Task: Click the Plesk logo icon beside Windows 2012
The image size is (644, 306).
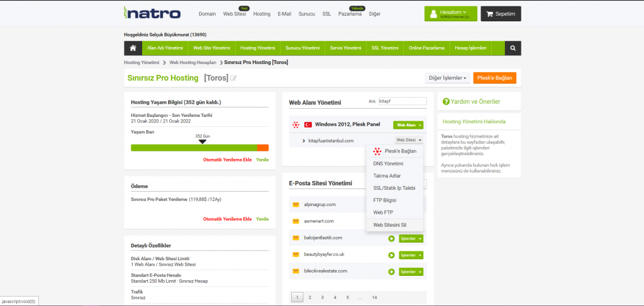Action: click(x=296, y=124)
